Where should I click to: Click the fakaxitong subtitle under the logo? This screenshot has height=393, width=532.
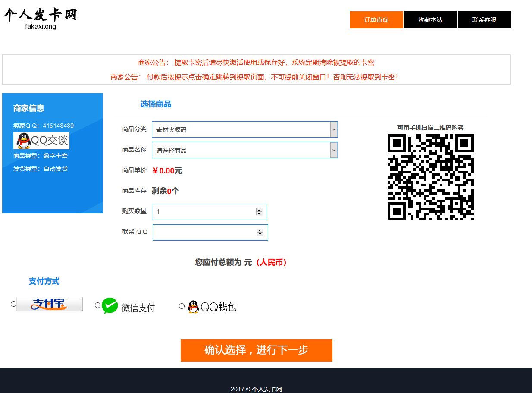[x=41, y=27]
